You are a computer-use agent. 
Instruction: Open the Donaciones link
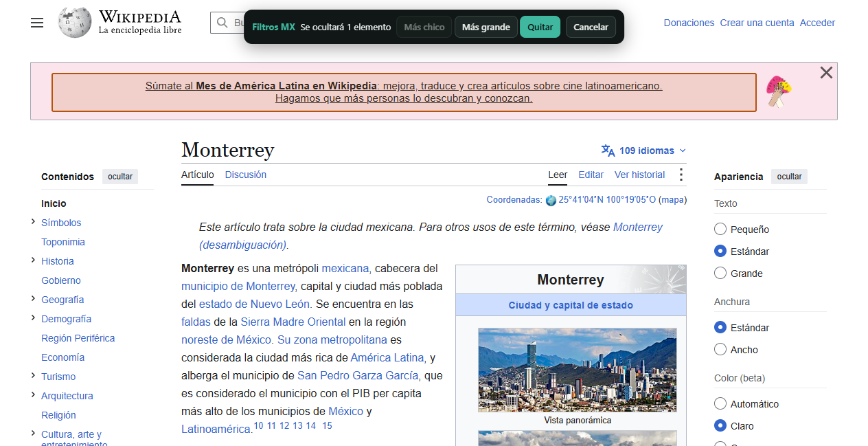(689, 23)
